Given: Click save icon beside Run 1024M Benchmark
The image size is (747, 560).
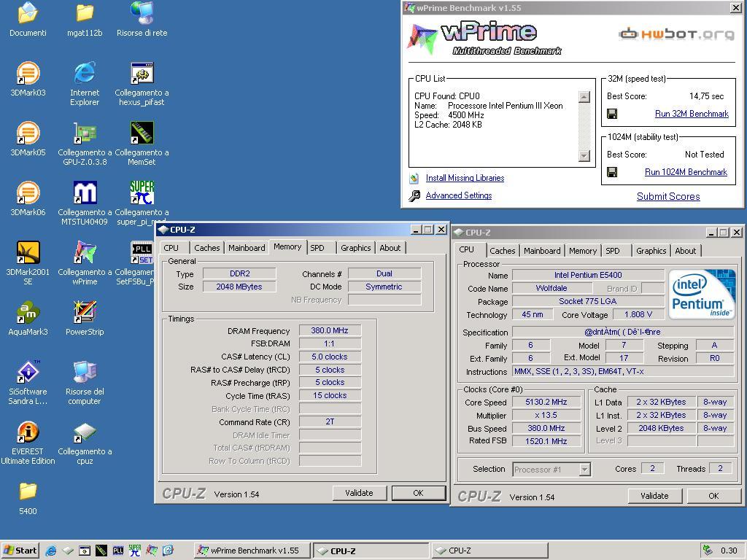Looking at the screenshot, I should pos(612,172).
